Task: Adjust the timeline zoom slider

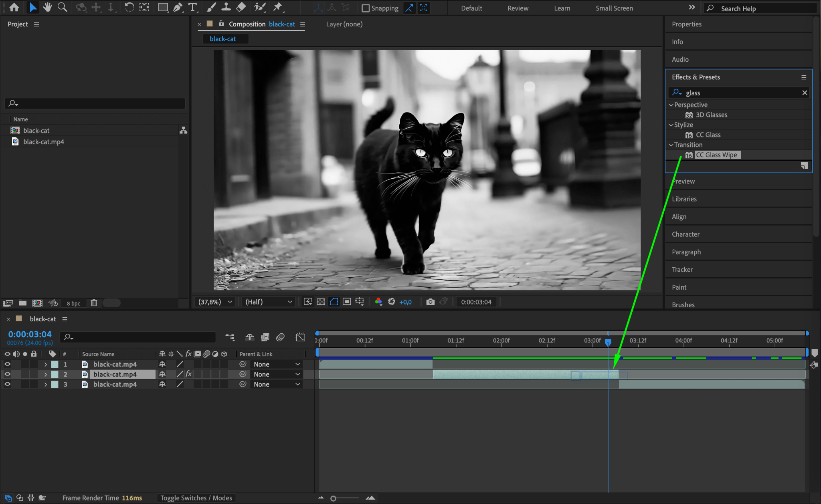Action: (x=334, y=498)
